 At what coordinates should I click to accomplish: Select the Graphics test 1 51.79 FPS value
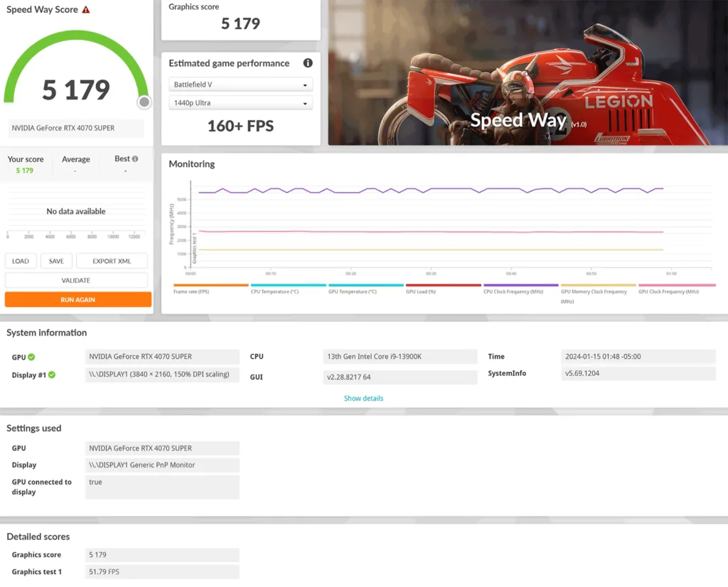coord(162,571)
